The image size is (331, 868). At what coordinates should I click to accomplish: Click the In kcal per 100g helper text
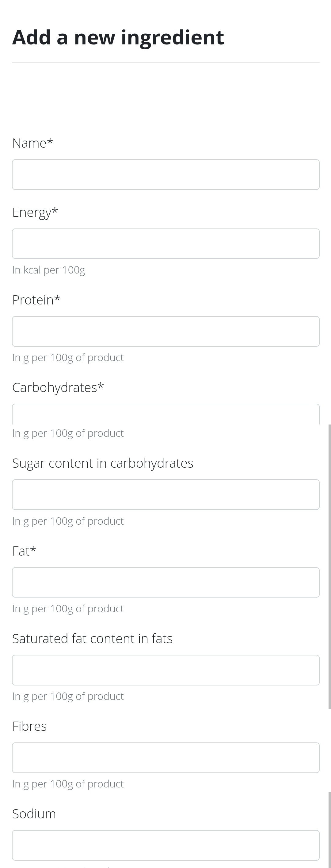[48, 270]
